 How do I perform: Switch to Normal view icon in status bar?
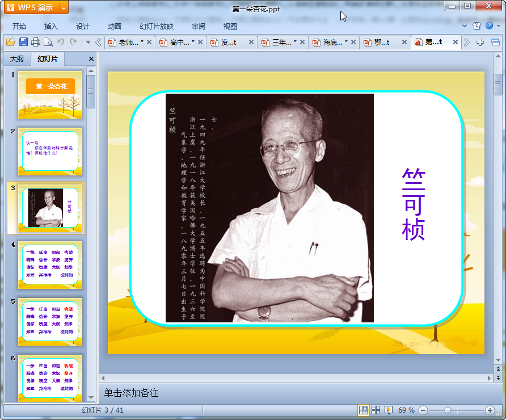coord(364,410)
